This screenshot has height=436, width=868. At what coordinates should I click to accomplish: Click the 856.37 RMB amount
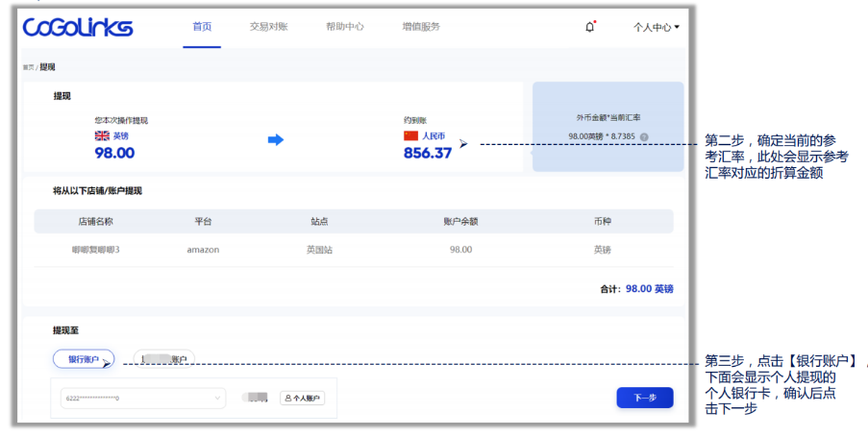point(428,154)
